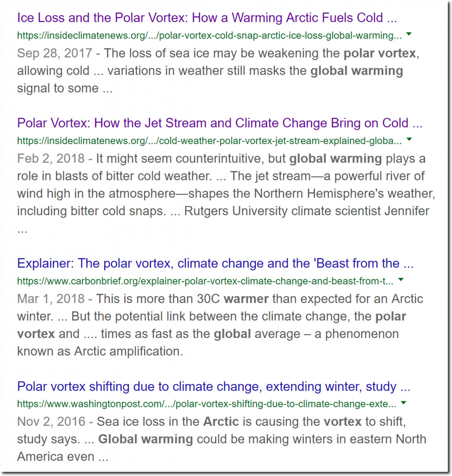
Task: Click the carbonbrief.org explainer green URL
Action: tap(205, 281)
